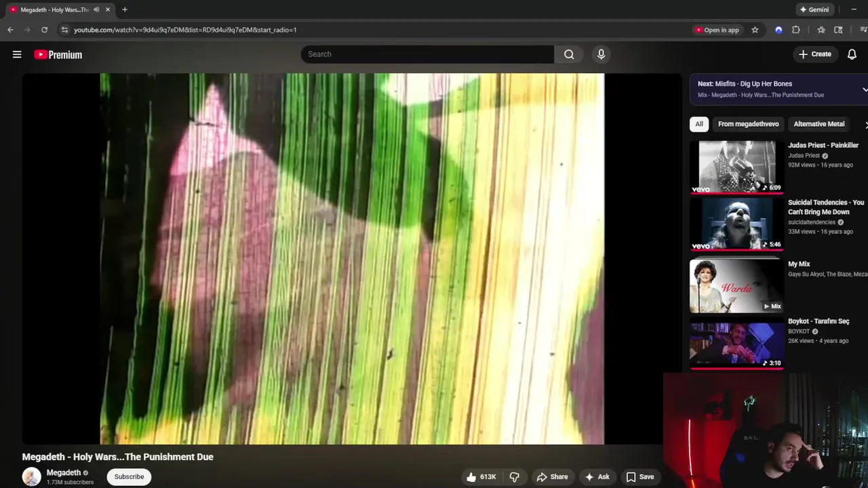Open Judas Priest Painkiller thumbnail
Screen dimensions: 868x488
pos(736,167)
